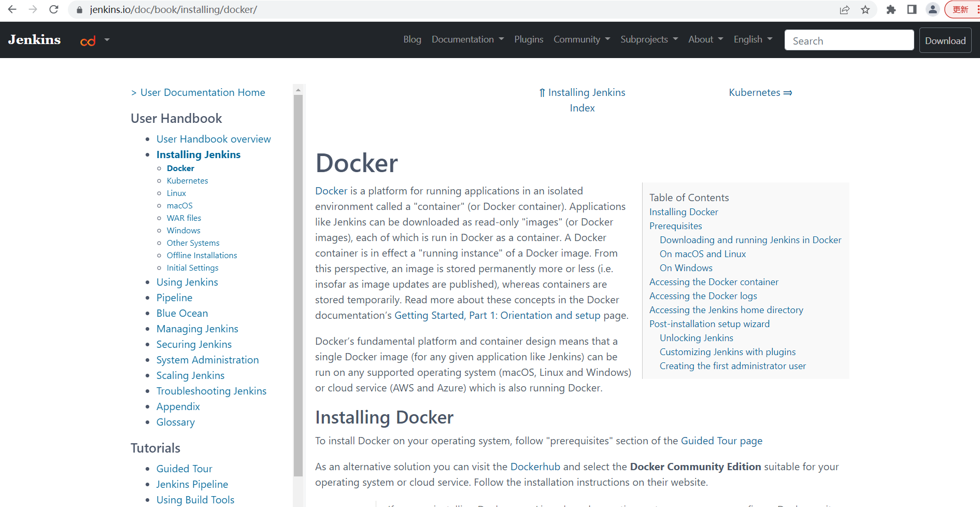Open Troubleshooting Jenkins sidebar link
Screen dimensions: 980x507
click(x=211, y=391)
